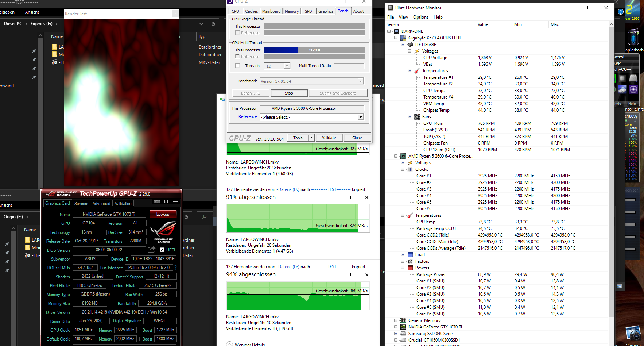Click the Stop benchmark button
This screenshot has height=346, width=644.
click(x=289, y=93)
